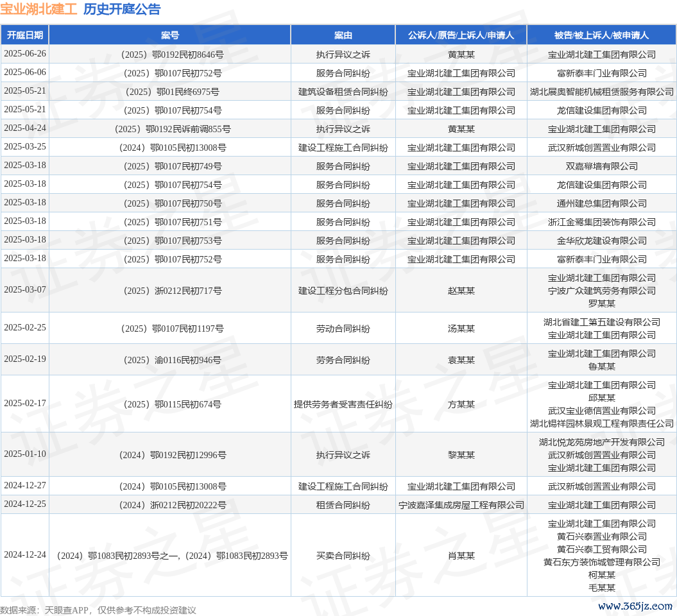Click the 劳动合同纠纷 cause cell
Viewport: 677px width, 616px height.
(343, 329)
